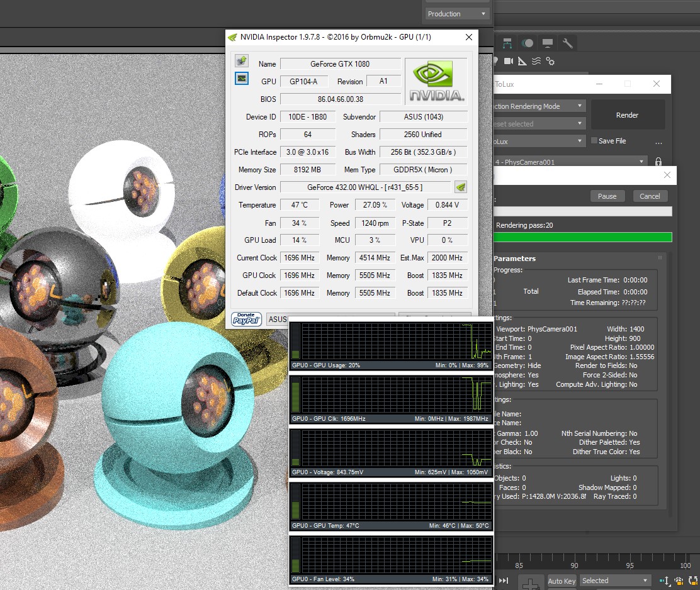This screenshot has height=590, width=700.
Task: Select the Helpers category icon
Action: [x=522, y=61]
